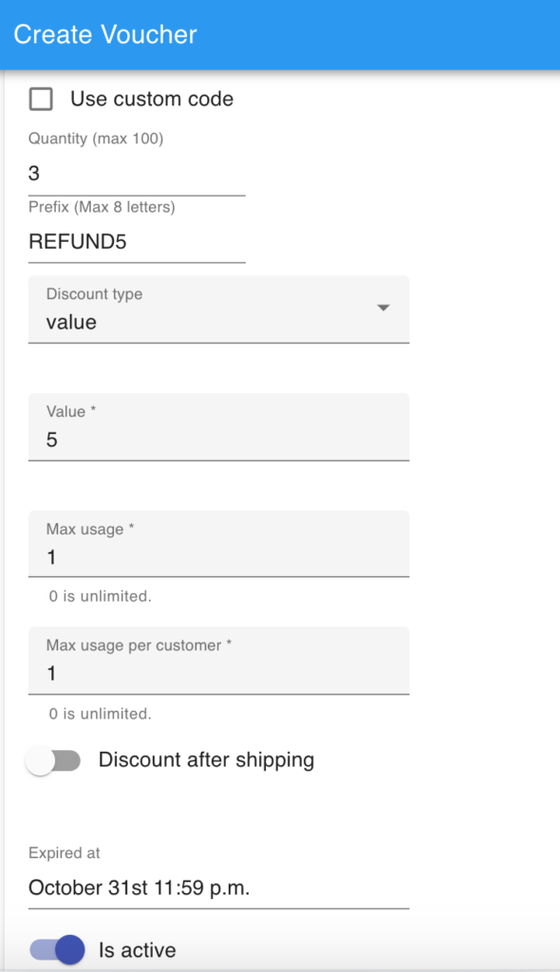Click the Quantity input field
The height and width of the screenshot is (972, 560).
pyautogui.click(x=133, y=174)
